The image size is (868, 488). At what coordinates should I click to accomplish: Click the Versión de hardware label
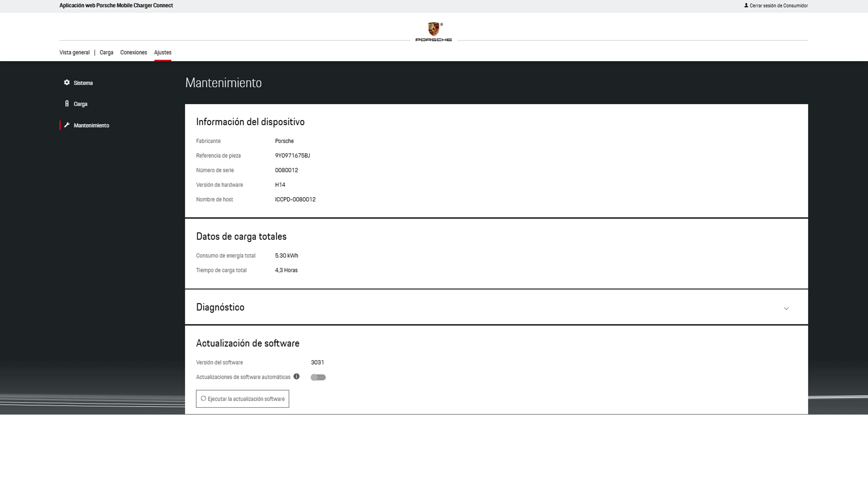(219, 185)
